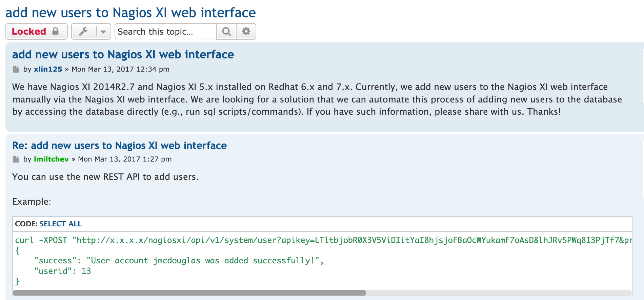View profile of user xlin125
Viewport: 644px width, 300px height.
click(x=48, y=69)
